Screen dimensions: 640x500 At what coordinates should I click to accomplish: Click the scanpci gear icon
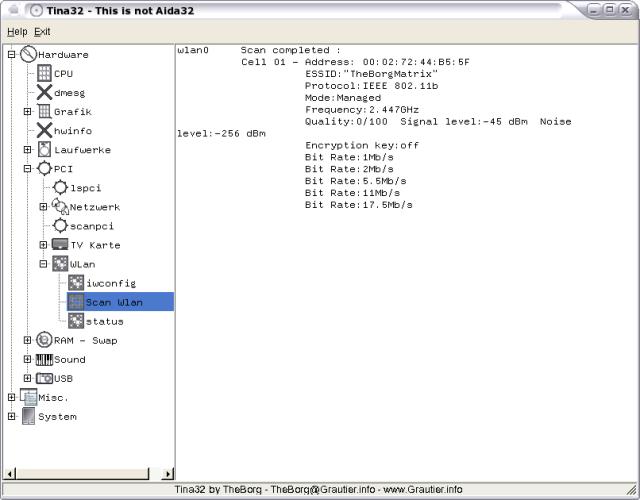[x=60, y=226]
